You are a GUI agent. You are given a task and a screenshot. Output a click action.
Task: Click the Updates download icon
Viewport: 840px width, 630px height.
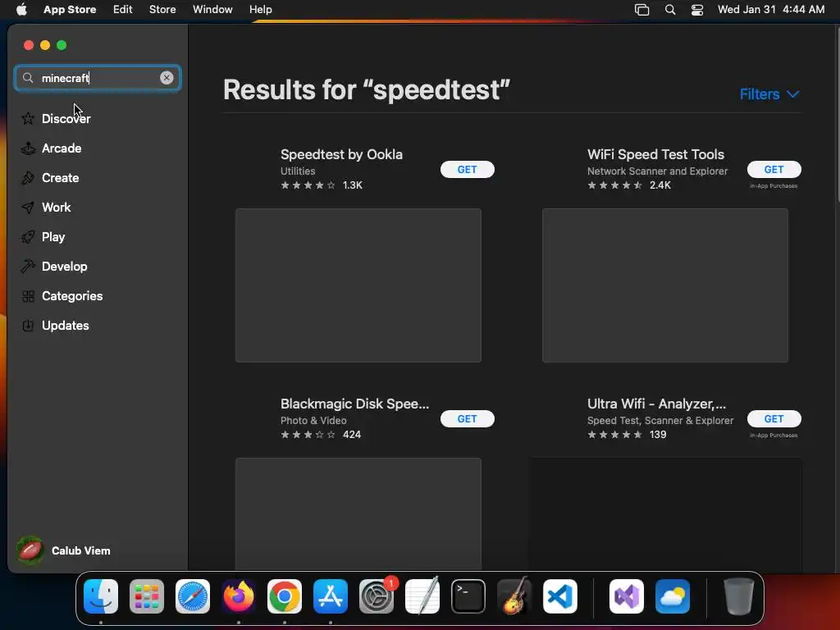(x=28, y=325)
